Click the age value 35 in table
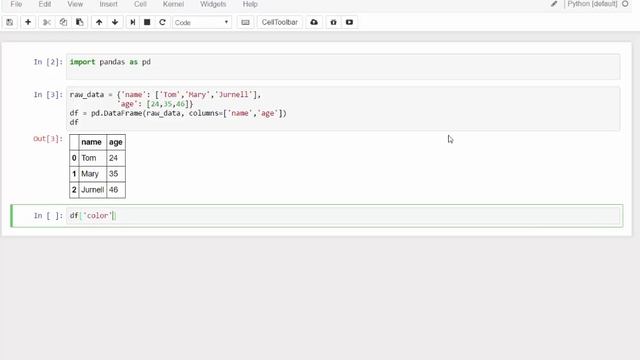This screenshot has height=360, width=640. [x=116, y=174]
